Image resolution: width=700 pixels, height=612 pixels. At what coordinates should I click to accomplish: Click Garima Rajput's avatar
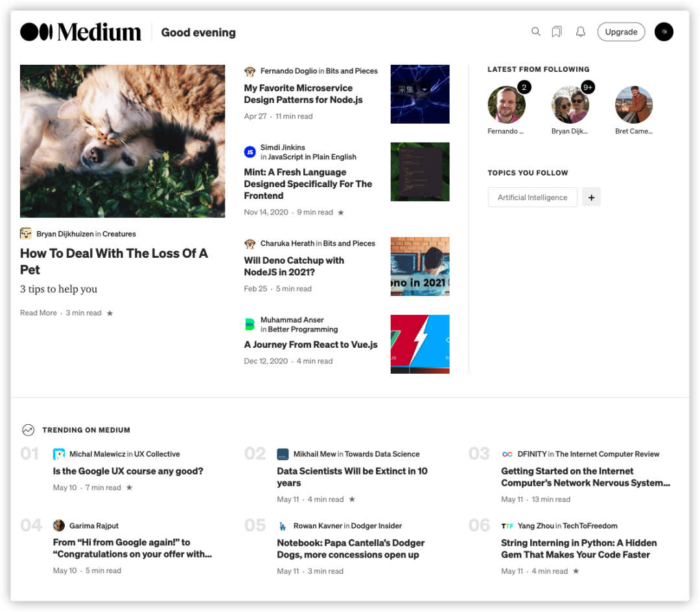pos(59,525)
